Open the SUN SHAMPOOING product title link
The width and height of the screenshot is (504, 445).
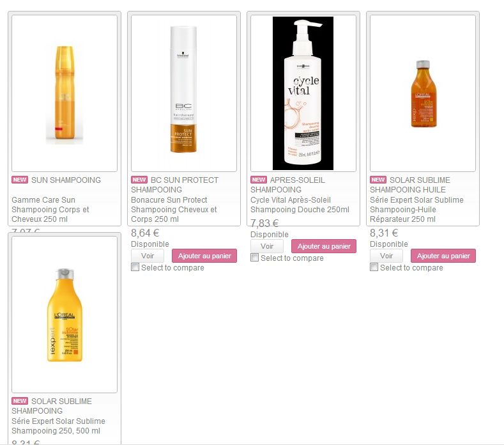[66, 180]
